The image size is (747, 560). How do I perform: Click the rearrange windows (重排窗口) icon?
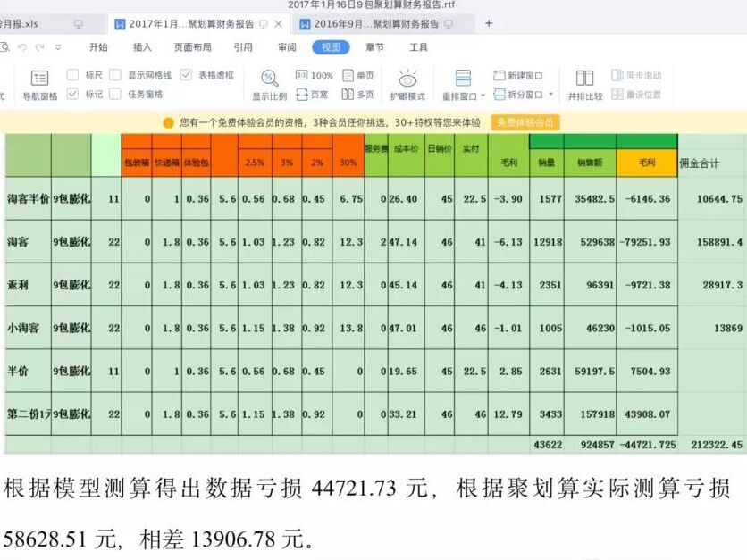pyautogui.click(x=463, y=79)
